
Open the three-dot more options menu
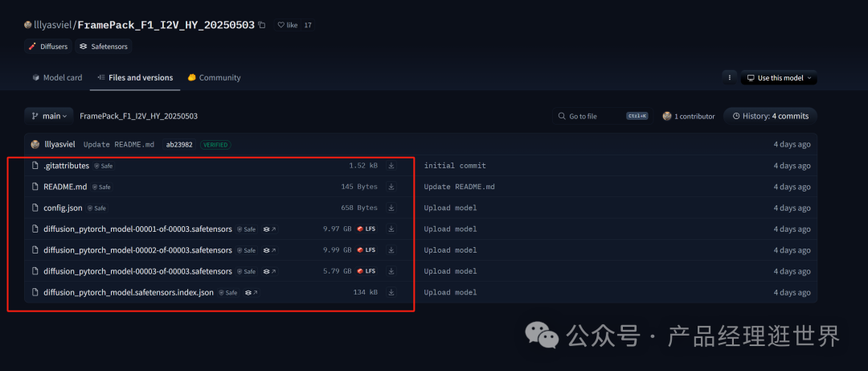click(x=729, y=77)
